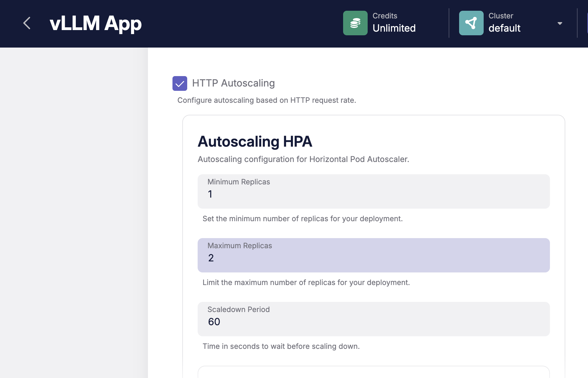
Task: Focus the Minimum Replicas input field
Action: (x=373, y=194)
